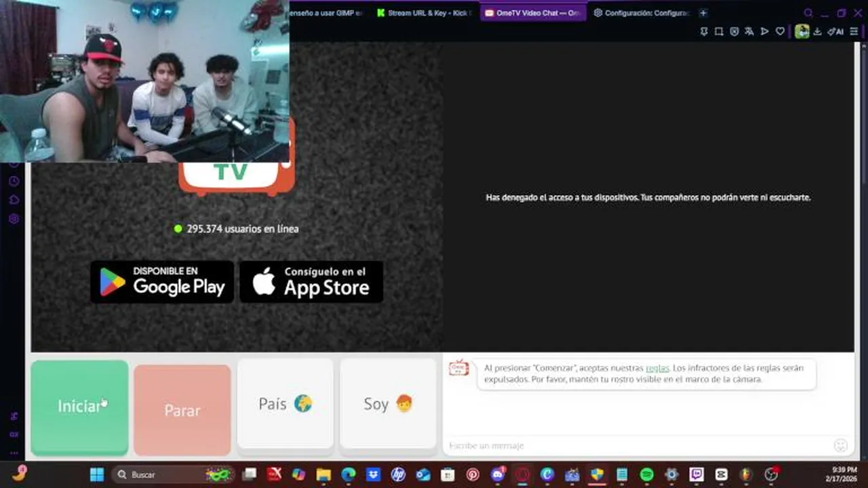Open a new browser tab
Viewport: 868px width, 488px height.
[703, 13]
